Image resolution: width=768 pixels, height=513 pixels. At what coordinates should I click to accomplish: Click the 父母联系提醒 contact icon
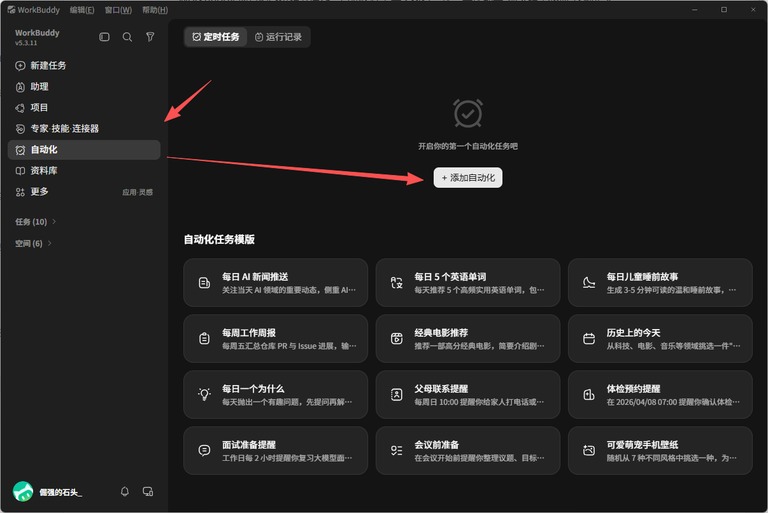click(397, 394)
